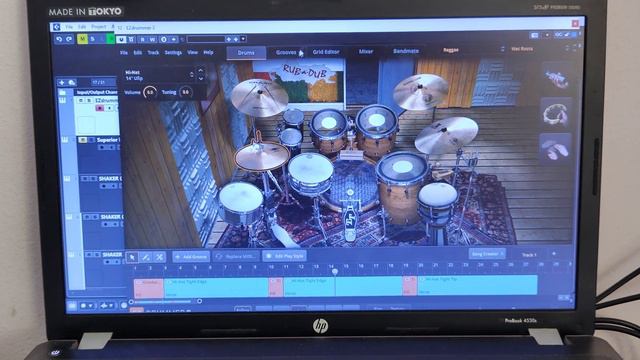
Task: Select the scissors split tool in song track
Action: point(160,257)
